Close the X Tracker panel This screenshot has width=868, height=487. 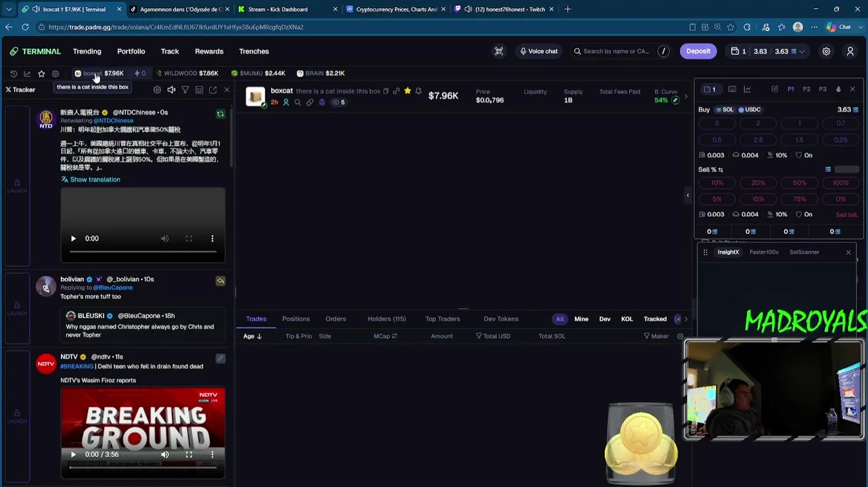point(227,90)
